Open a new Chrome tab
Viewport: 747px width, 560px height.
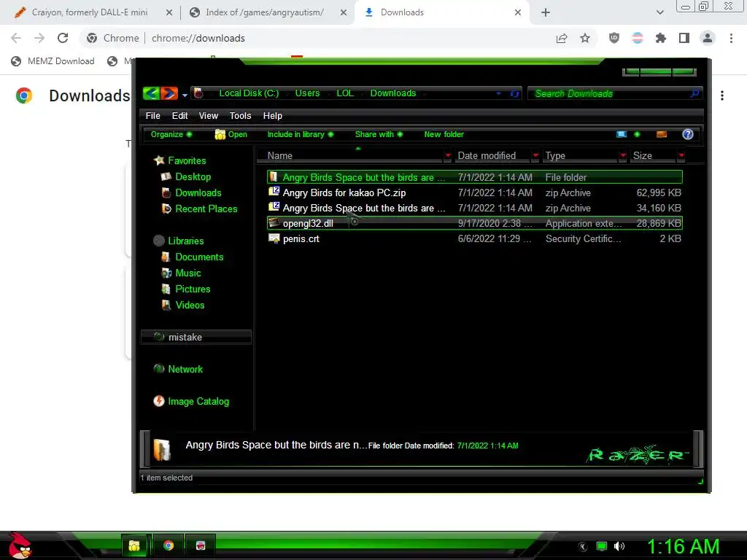click(546, 13)
